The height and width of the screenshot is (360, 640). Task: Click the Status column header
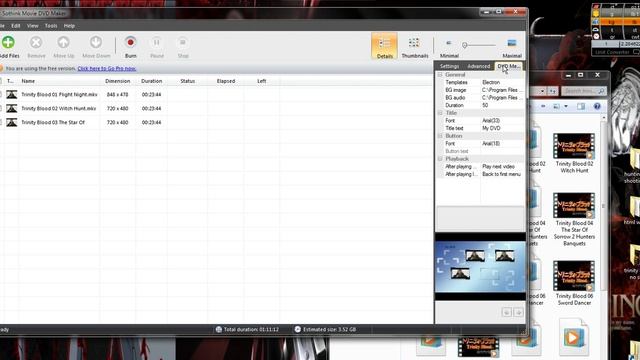coord(187,81)
